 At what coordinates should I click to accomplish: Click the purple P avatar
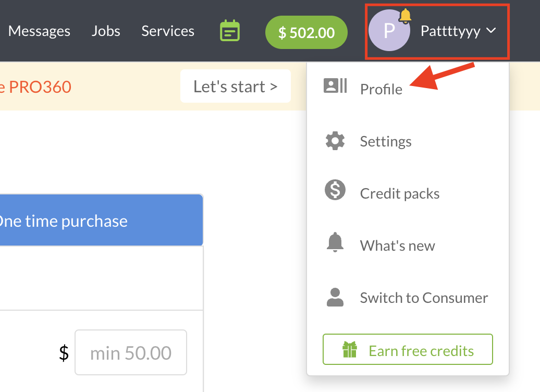pyautogui.click(x=388, y=31)
